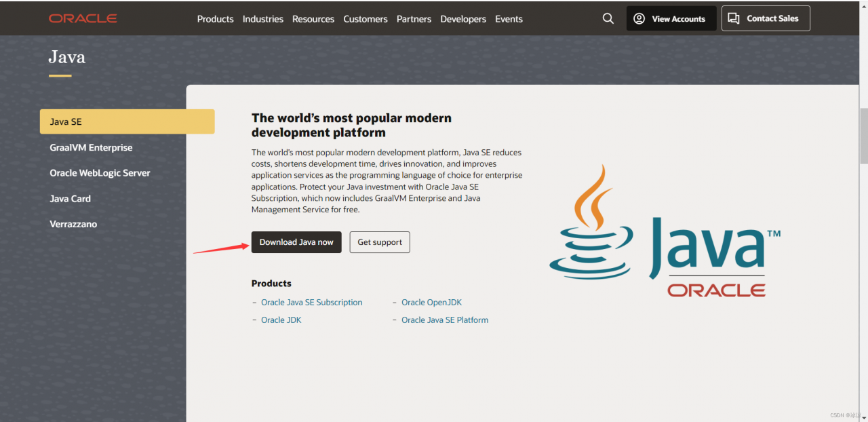Click the Java Oracle logo image
The height and width of the screenshot is (422, 868).
tap(665, 231)
